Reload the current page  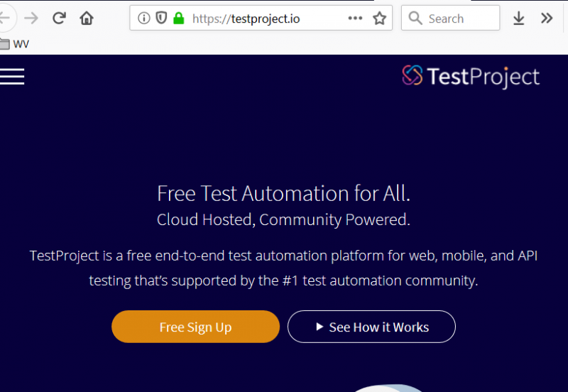(59, 18)
